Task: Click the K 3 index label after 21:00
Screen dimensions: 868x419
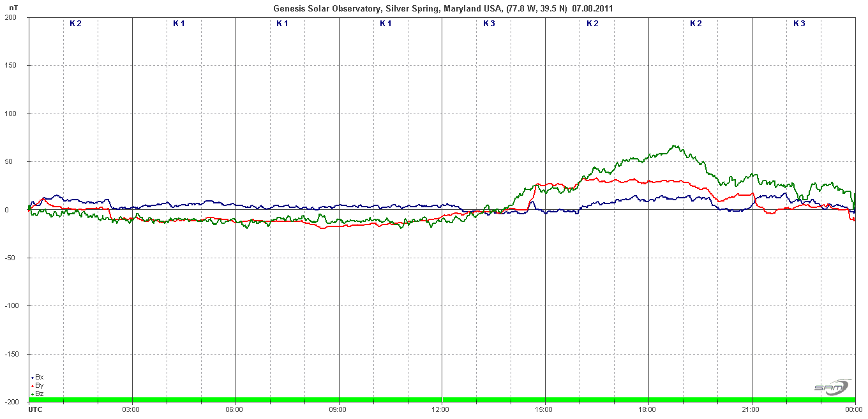Action: (x=799, y=24)
